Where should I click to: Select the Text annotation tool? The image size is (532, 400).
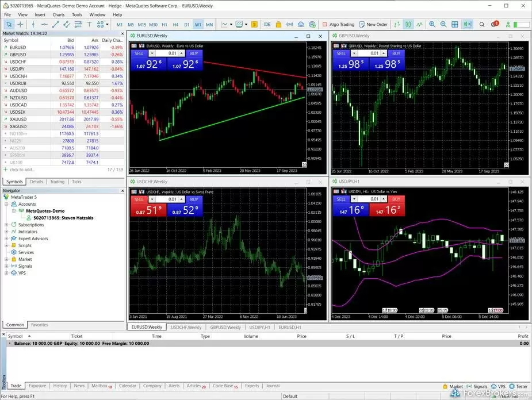click(89, 24)
